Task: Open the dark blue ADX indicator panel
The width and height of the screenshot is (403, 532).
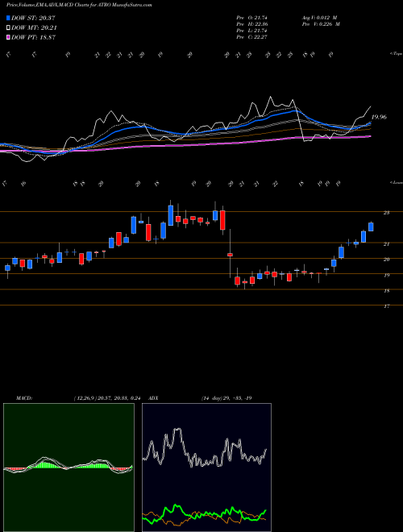Action: pyautogui.click(x=206, y=468)
